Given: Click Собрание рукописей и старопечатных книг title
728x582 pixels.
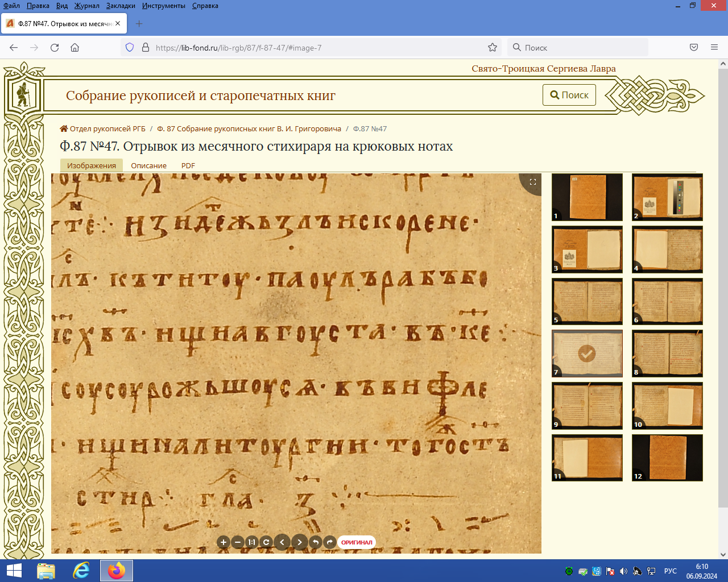Looking at the screenshot, I should (201, 95).
